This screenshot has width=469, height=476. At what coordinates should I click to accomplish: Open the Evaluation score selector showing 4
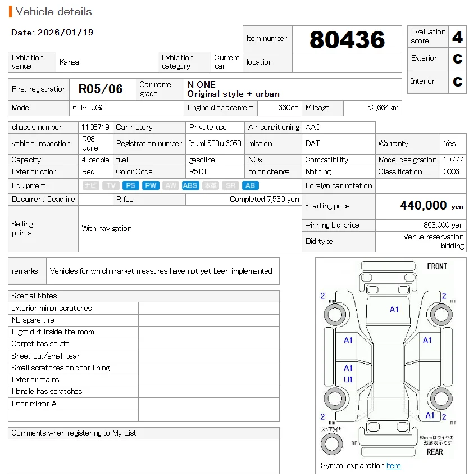point(456,36)
